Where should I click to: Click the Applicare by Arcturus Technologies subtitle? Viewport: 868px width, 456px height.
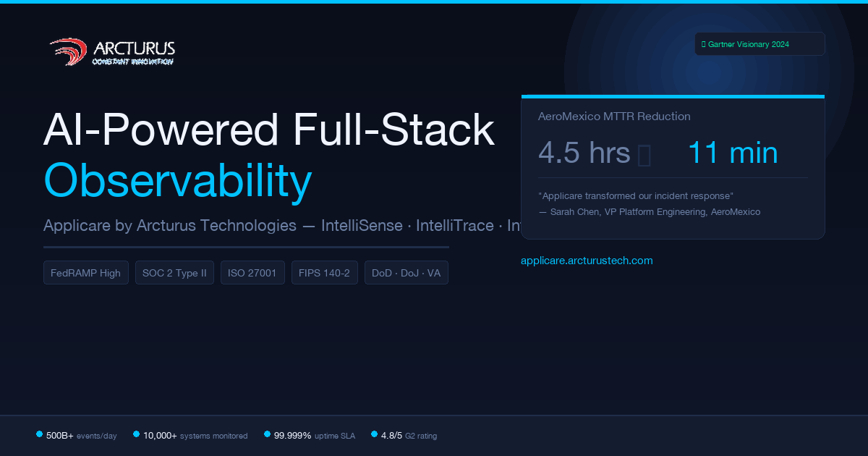coord(282,225)
